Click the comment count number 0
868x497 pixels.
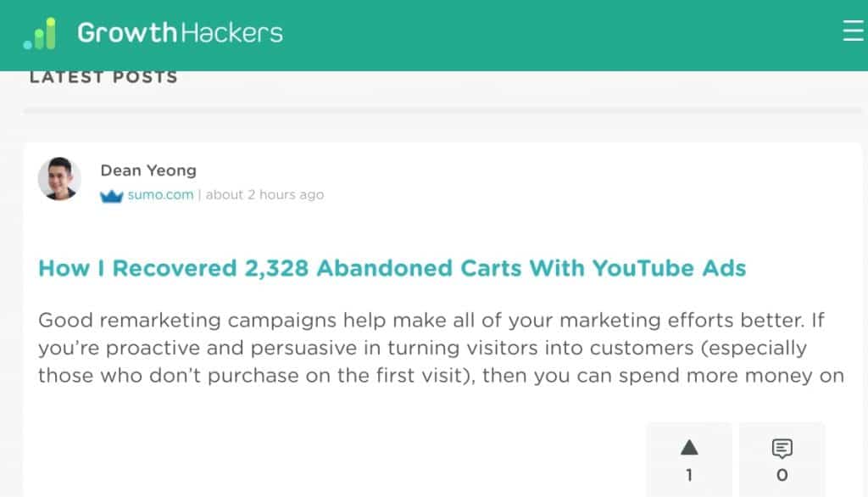pos(782,476)
